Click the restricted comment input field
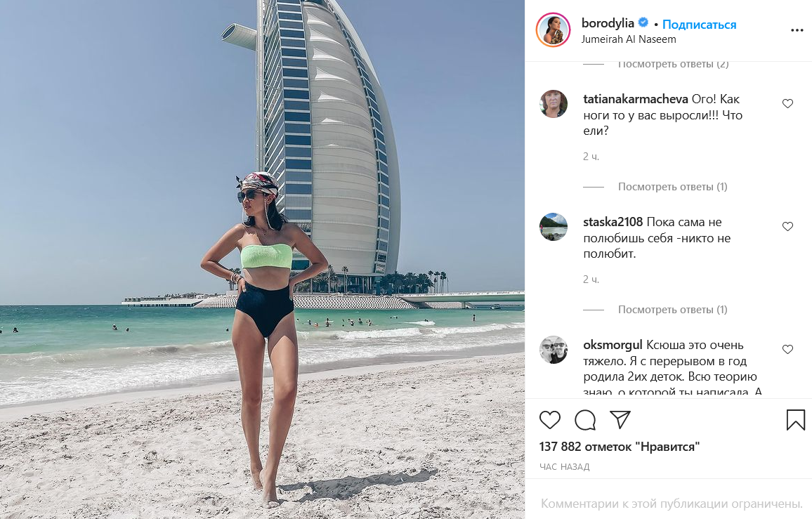812x519 pixels. pos(672,504)
